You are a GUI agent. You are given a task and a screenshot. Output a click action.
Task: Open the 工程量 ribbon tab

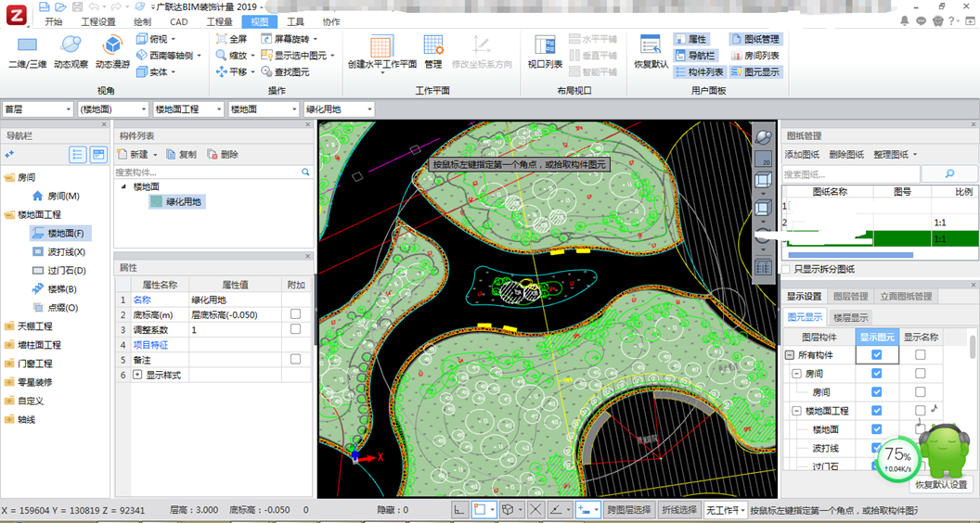[x=219, y=22]
